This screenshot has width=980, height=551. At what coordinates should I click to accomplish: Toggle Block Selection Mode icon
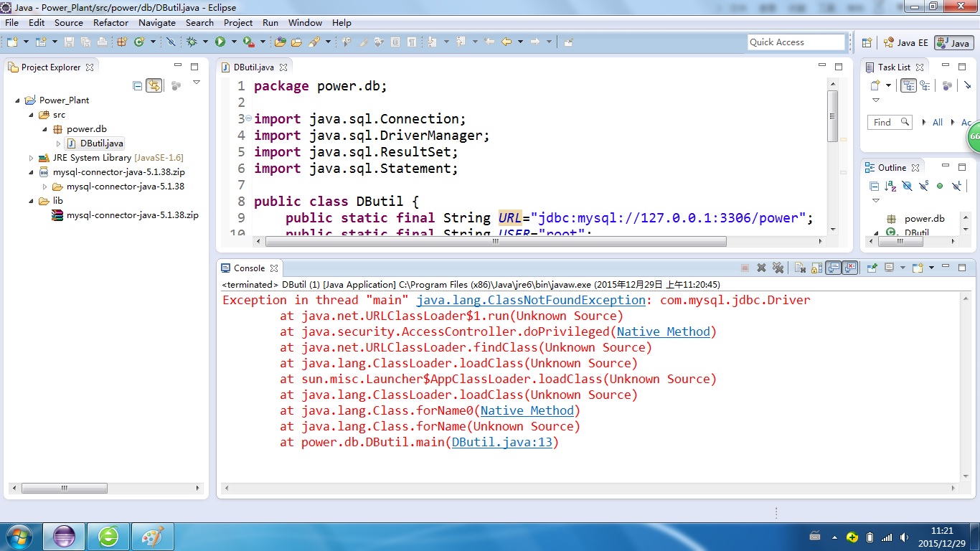coord(395,42)
